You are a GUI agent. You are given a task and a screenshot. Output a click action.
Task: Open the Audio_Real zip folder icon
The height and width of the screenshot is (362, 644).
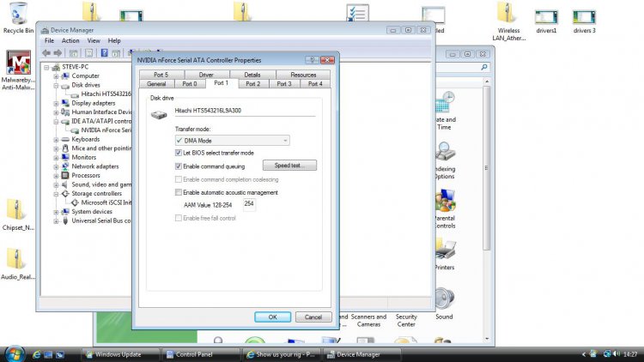17,263
